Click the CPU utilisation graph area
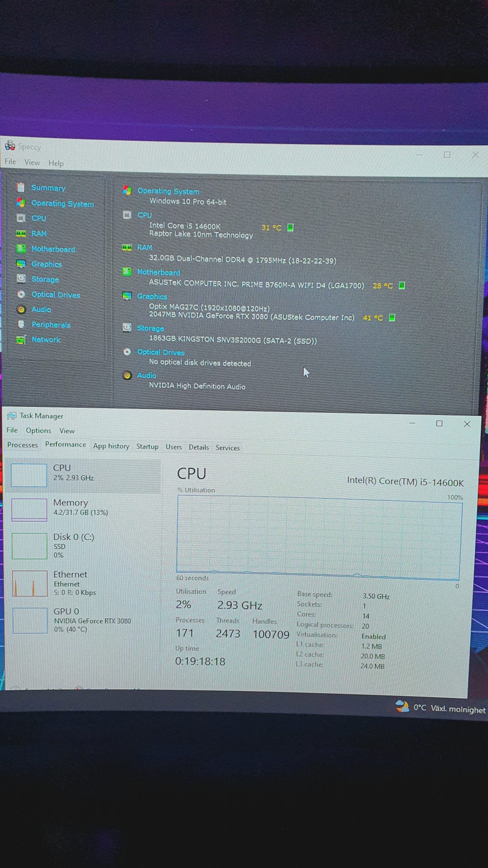 point(319,537)
